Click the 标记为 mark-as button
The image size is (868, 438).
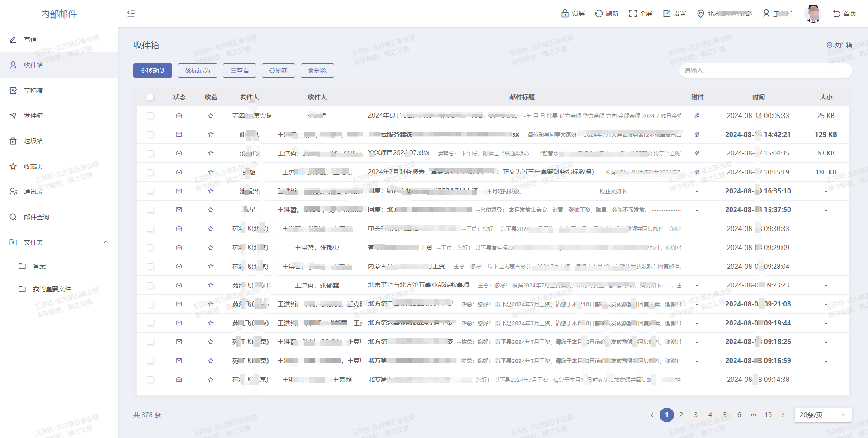coord(198,71)
